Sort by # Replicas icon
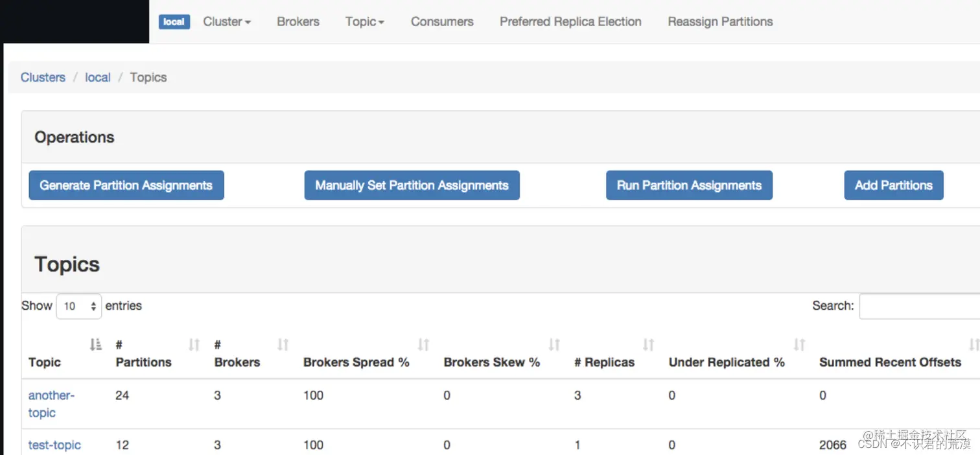This screenshot has width=980, height=455. click(x=648, y=345)
